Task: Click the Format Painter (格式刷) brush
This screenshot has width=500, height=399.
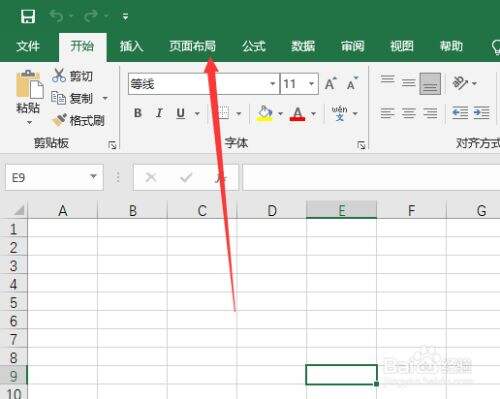Action: click(59, 120)
